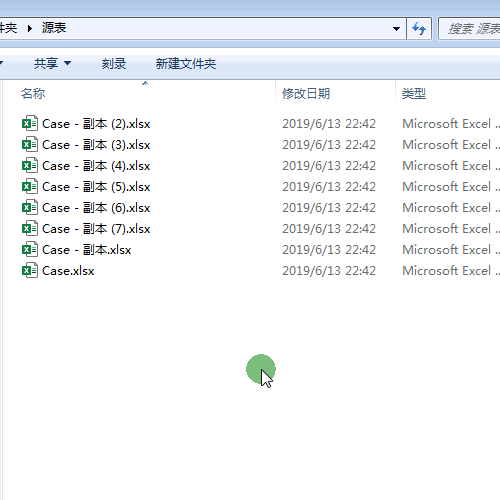Click the modified date of Case - 副本 (6).xlsx
The width and height of the screenshot is (500, 500).
click(329, 208)
